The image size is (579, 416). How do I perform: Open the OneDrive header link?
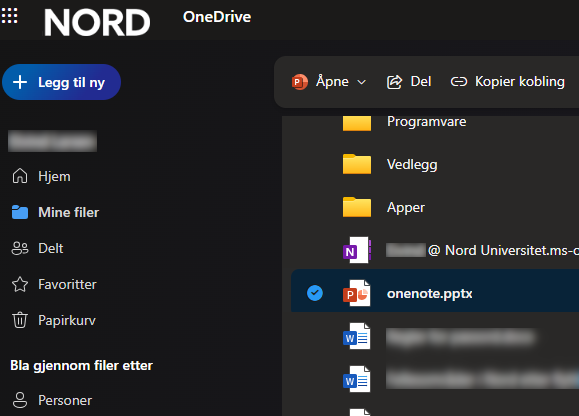(x=217, y=17)
